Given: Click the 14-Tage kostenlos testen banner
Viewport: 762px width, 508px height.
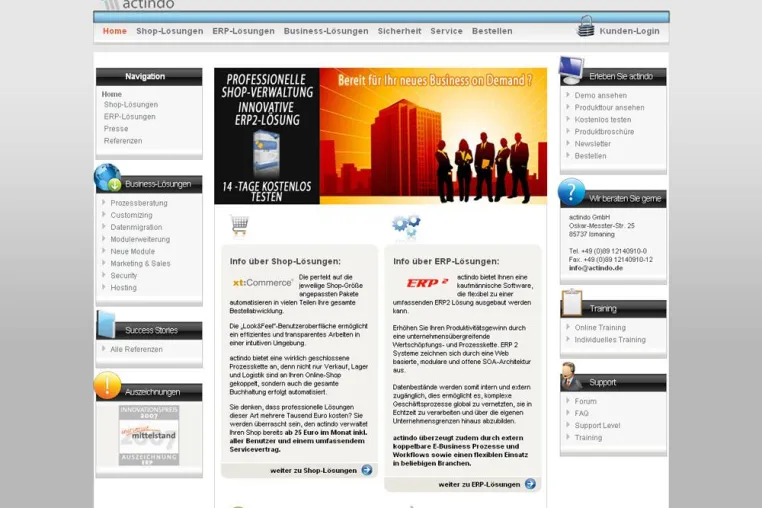Looking at the screenshot, I should pos(267,136).
